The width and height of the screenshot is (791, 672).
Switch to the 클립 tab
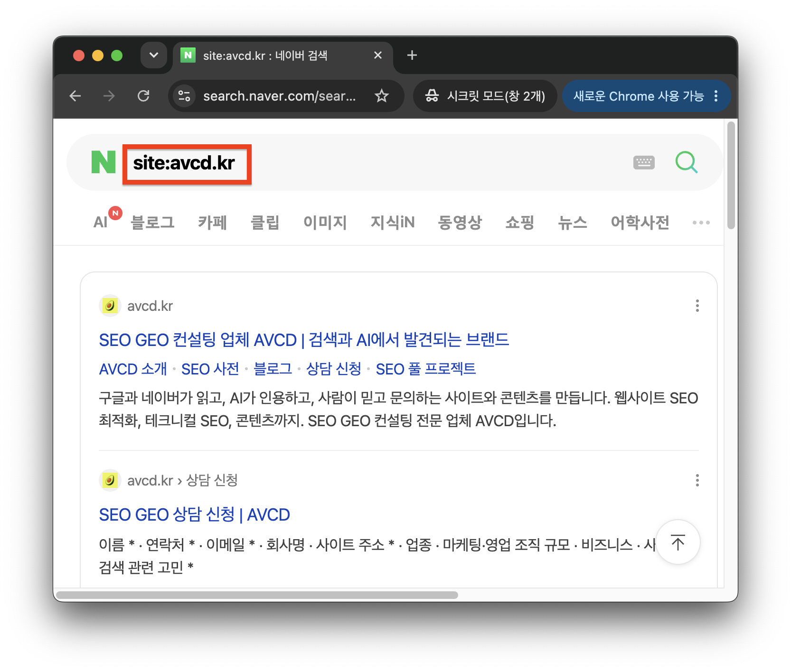click(x=265, y=222)
